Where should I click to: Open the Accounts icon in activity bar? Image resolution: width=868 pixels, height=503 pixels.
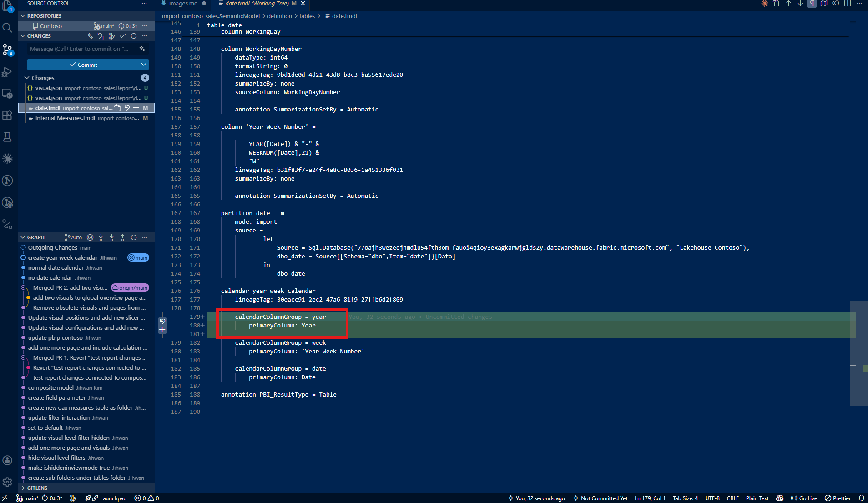coord(7,460)
